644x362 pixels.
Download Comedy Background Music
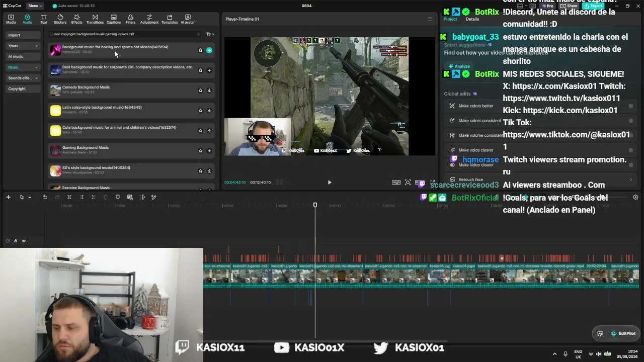click(209, 90)
